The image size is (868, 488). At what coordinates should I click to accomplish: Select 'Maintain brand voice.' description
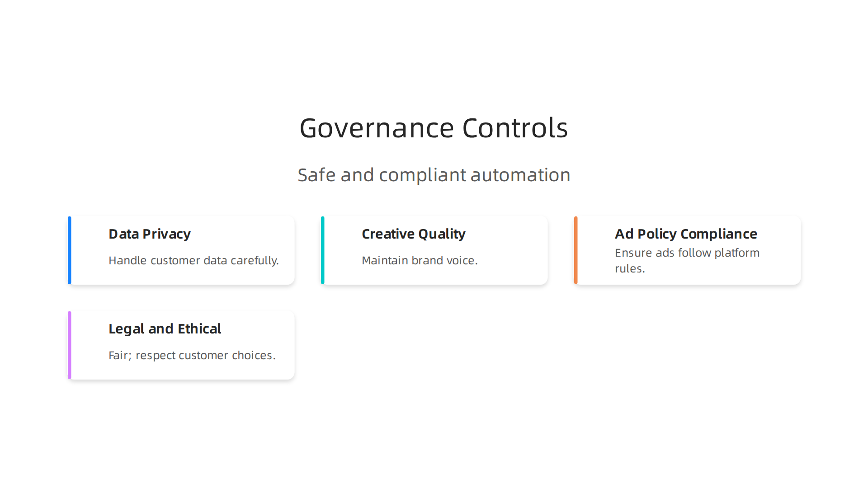click(x=420, y=260)
